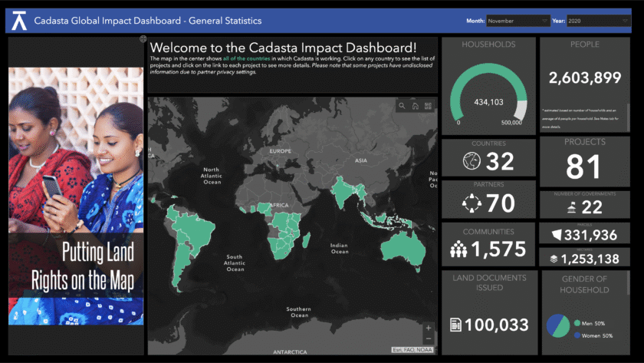Reset map to default home extent

point(415,106)
